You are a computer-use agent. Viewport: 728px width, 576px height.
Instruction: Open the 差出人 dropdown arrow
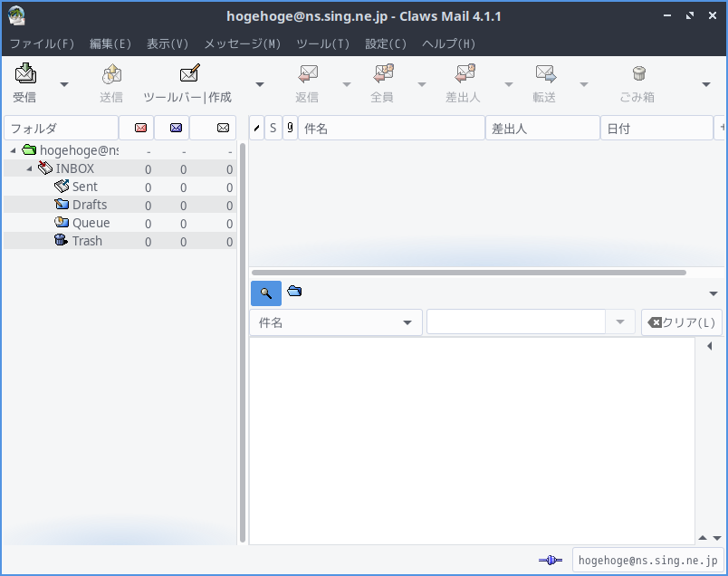point(509,84)
